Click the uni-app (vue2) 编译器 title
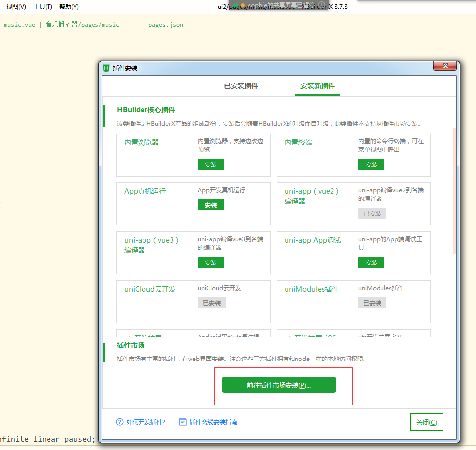The image size is (476, 450). pyautogui.click(x=311, y=196)
